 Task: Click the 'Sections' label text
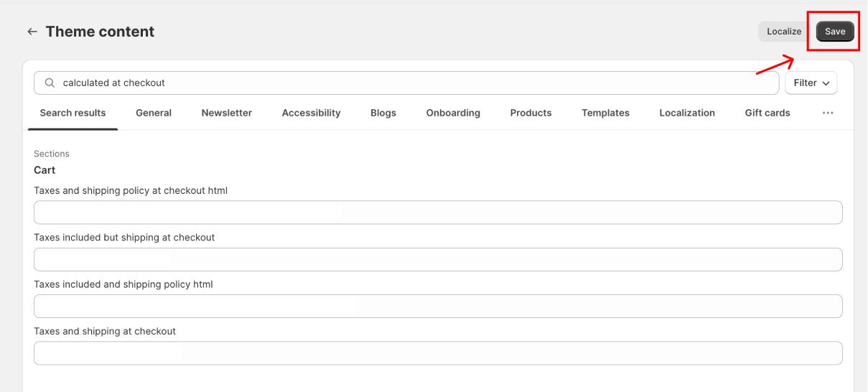pyautogui.click(x=52, y=154)
